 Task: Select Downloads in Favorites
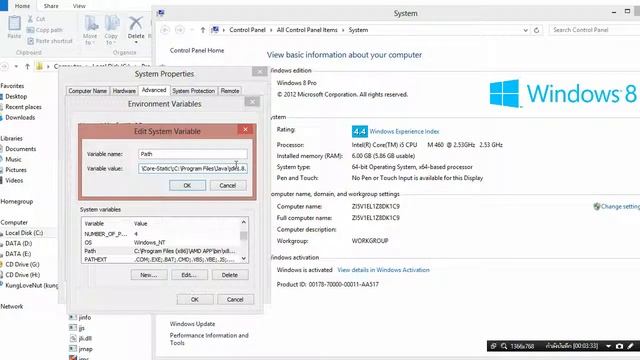(20, 118)
